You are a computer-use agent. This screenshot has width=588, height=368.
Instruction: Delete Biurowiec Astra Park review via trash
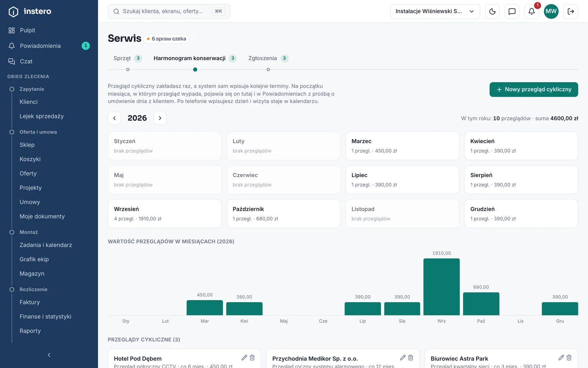(569, 358)
